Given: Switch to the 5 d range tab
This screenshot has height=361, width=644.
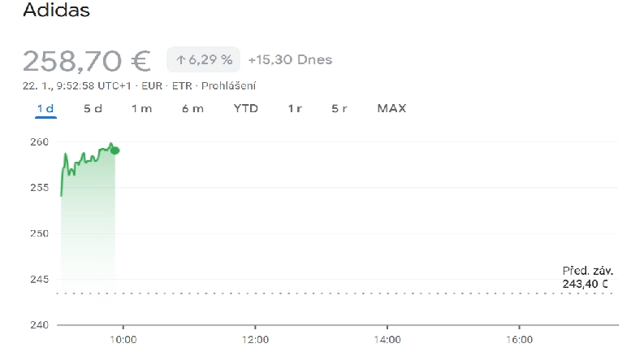Looking at the screenshot, I should [93, 109].
